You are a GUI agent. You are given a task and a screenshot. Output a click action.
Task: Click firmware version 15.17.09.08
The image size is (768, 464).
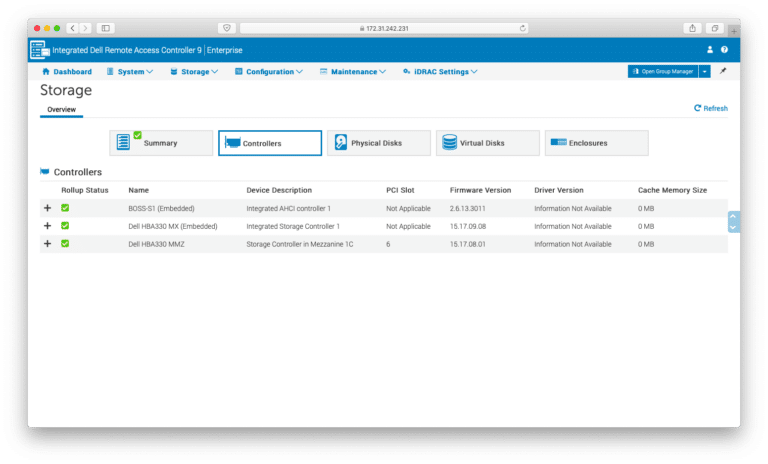(x=468, y=226)
